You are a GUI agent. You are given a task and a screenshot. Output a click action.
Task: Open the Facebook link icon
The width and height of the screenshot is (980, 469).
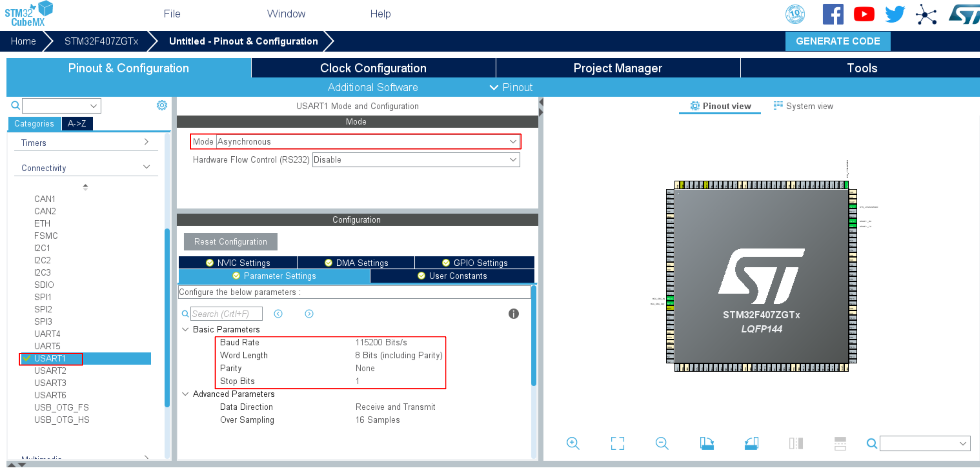point(833,14)
